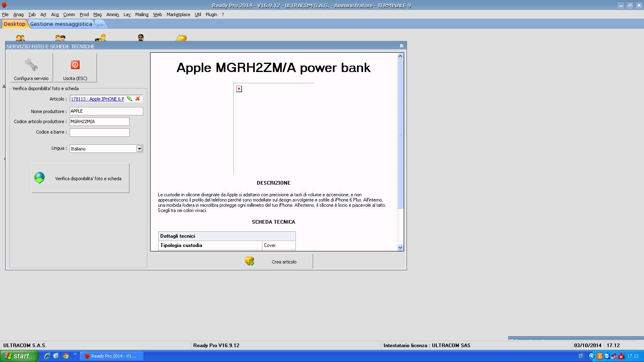Expand quick launch overflow chevron
Viewport: 644px width, 362px height.
click(75, 354)
